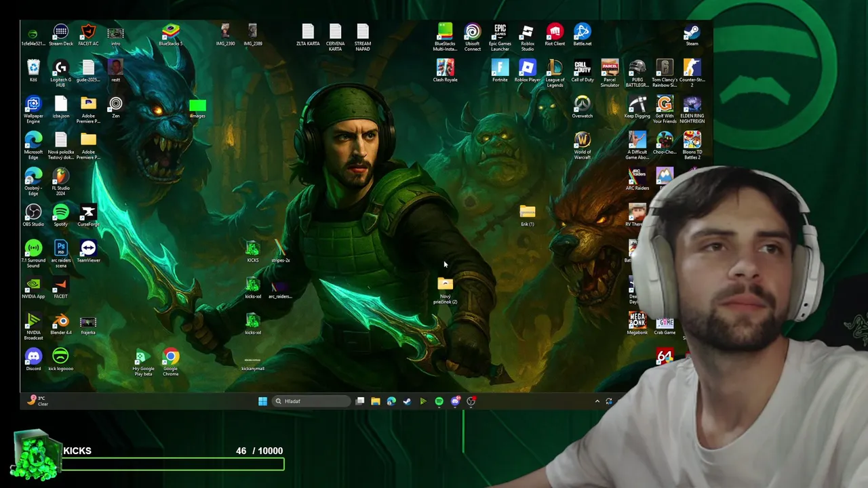Select the TeamViewer desktop icon
This screenshot has width=868, height=488.
click(88, 251)
